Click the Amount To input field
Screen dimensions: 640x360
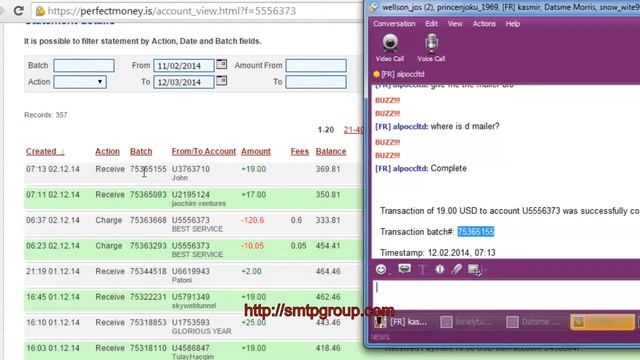316,82
